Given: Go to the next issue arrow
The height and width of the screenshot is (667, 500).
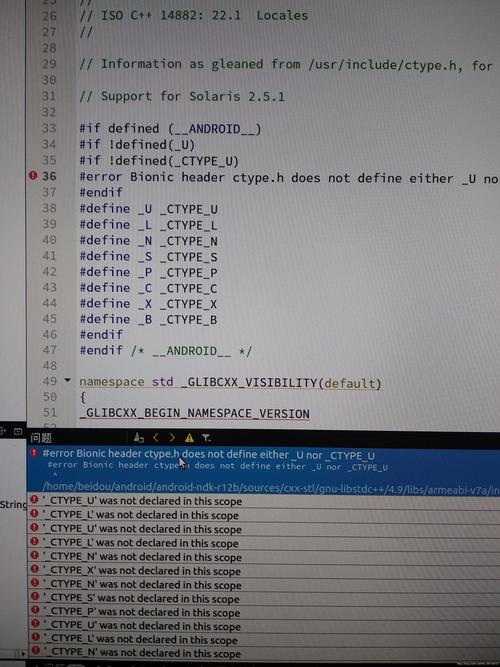Looking at the screenshot, I should pyautogui.click(x=172, y=437).
